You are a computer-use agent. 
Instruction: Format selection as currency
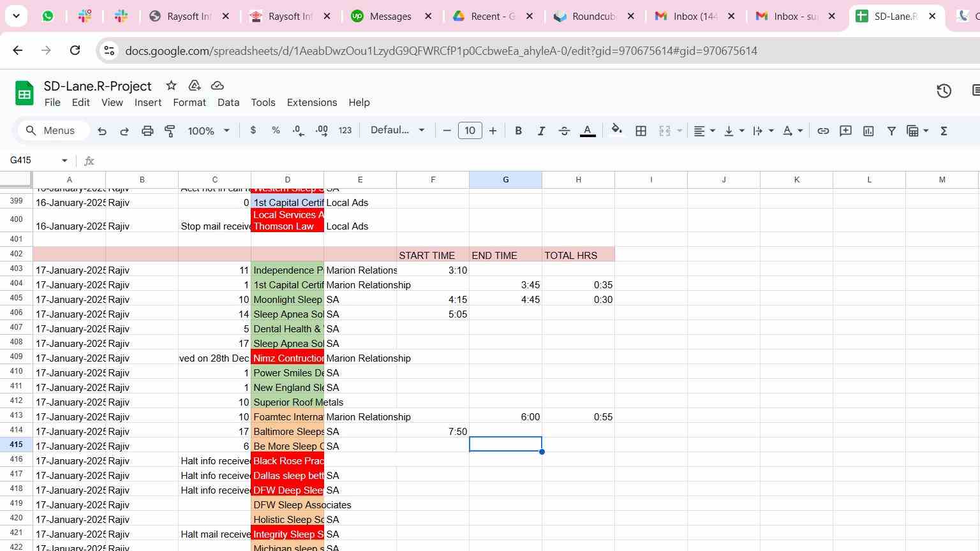click(253, 130)
